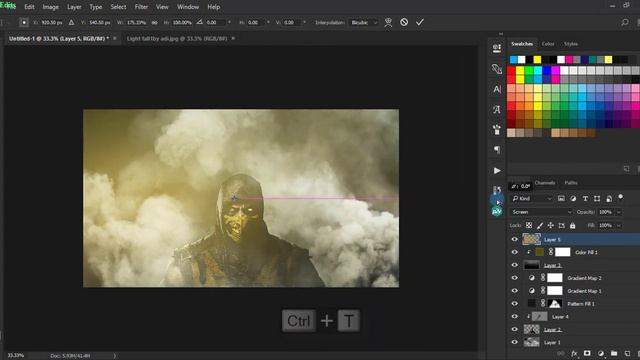Filter layers by smart objects
Screen dimensions: 640x360
click(x=609, y=198)
